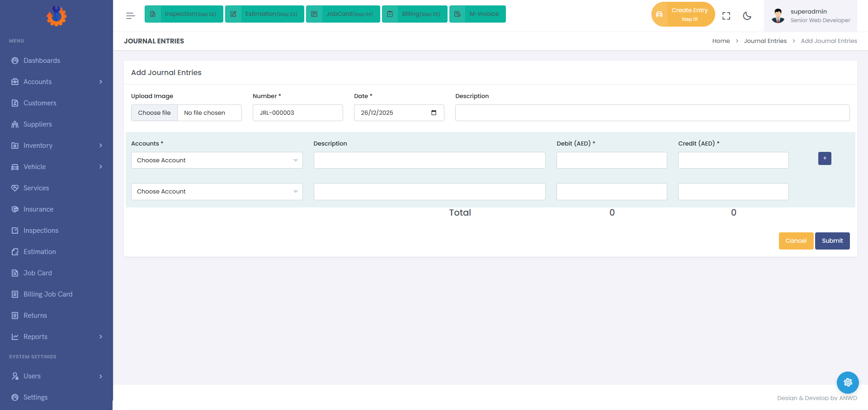Click the second row Description input
868x410 pixels.
pyautogui.click(x=429, y=192)
